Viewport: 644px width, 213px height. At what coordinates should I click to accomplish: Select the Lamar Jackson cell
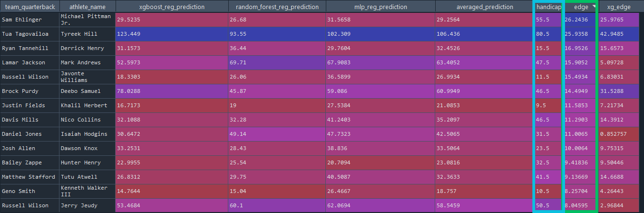(29, 63)
